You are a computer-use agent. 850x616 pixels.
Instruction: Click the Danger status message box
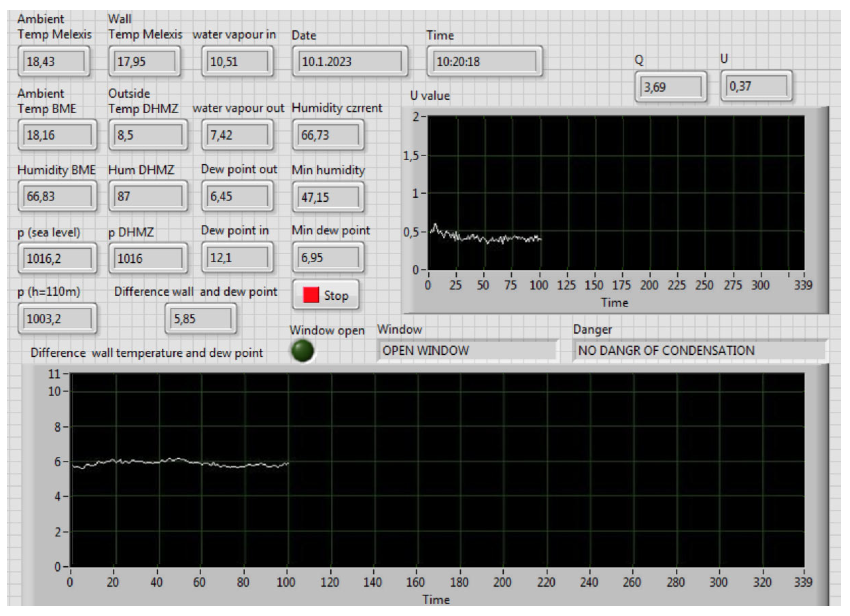pos(700,351)
